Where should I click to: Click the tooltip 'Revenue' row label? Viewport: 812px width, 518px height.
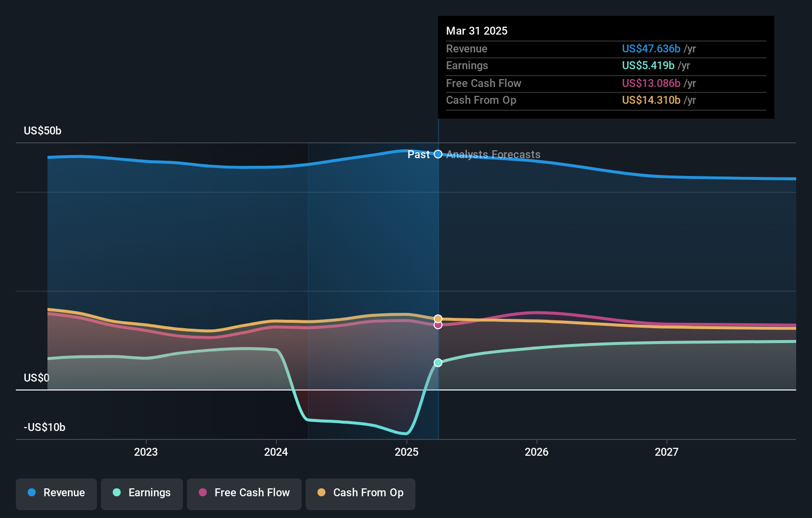pyautogui.click(x=467, y=48)
